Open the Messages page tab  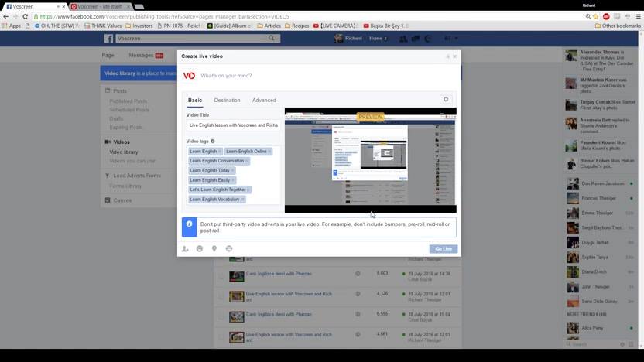[146, 55]
